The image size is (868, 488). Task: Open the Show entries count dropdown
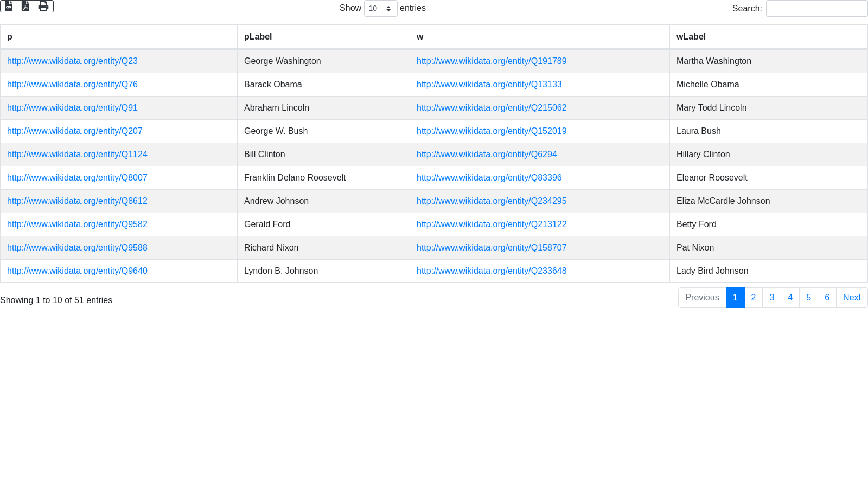click(380, 9)
